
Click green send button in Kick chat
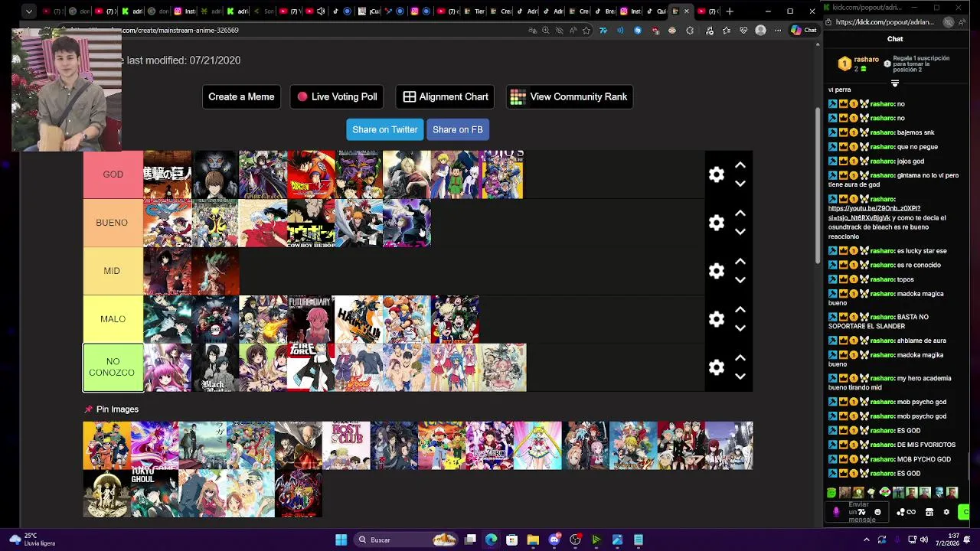[965, 512]
